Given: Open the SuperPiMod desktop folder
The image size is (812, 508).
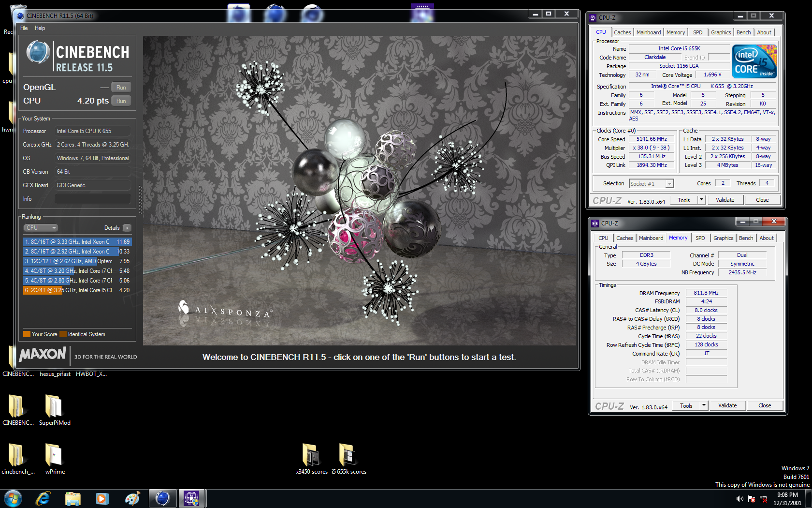Looking at the screenshot, I should pyautogui.click(x=54, y=410).
